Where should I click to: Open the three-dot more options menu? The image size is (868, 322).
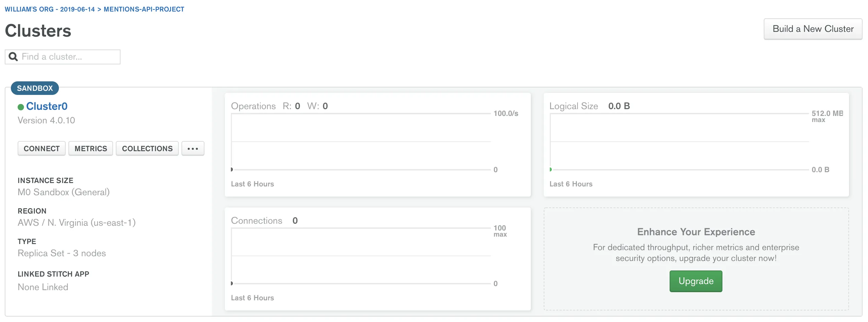tap(193, 148)
